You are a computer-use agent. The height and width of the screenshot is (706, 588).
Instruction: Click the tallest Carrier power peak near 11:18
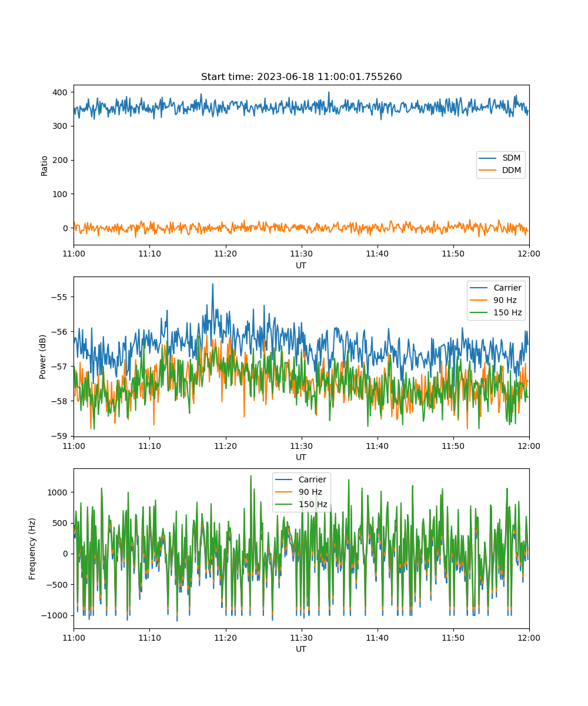tap(212, 284)
